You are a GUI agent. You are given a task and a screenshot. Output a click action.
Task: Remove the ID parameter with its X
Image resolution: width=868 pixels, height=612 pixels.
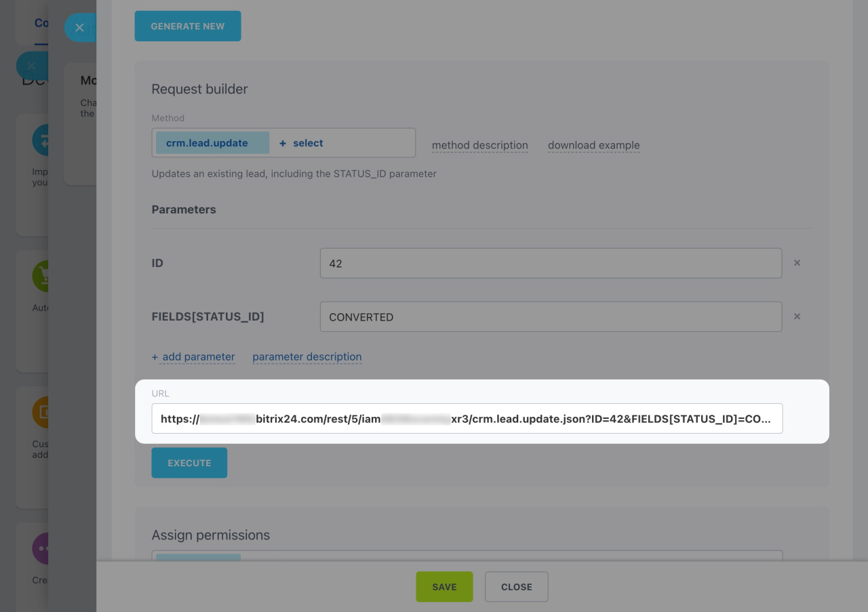tap(797, 263)
